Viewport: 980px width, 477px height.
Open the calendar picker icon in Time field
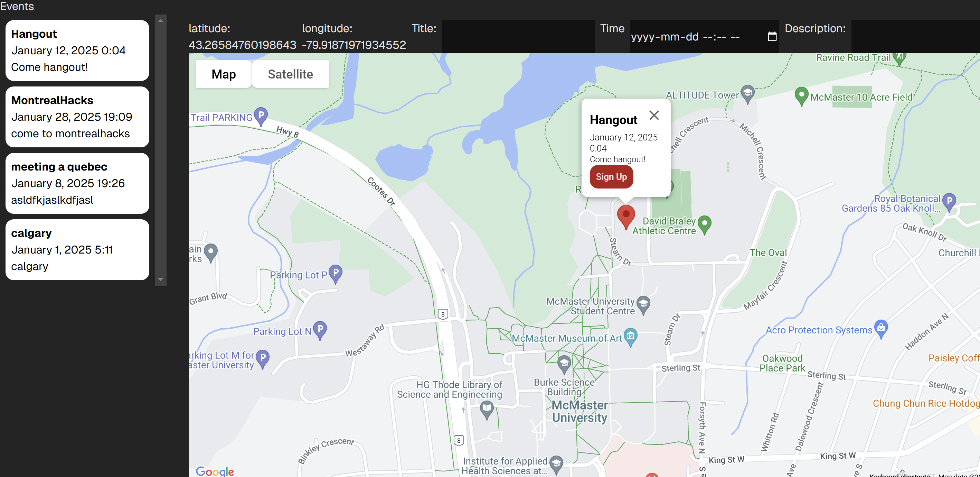click(772, 37)
